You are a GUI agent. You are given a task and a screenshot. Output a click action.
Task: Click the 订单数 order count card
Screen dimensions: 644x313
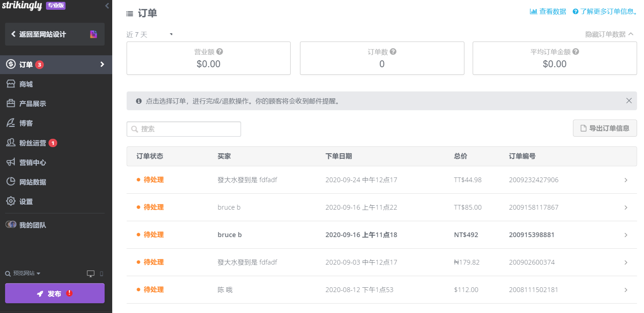[x=382, y=58]
